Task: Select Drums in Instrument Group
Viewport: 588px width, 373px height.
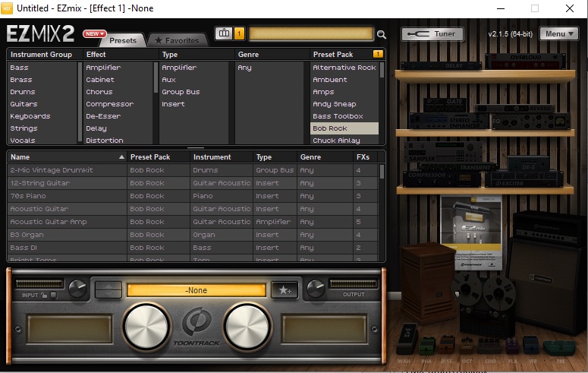Action: [x=23, y=92]
